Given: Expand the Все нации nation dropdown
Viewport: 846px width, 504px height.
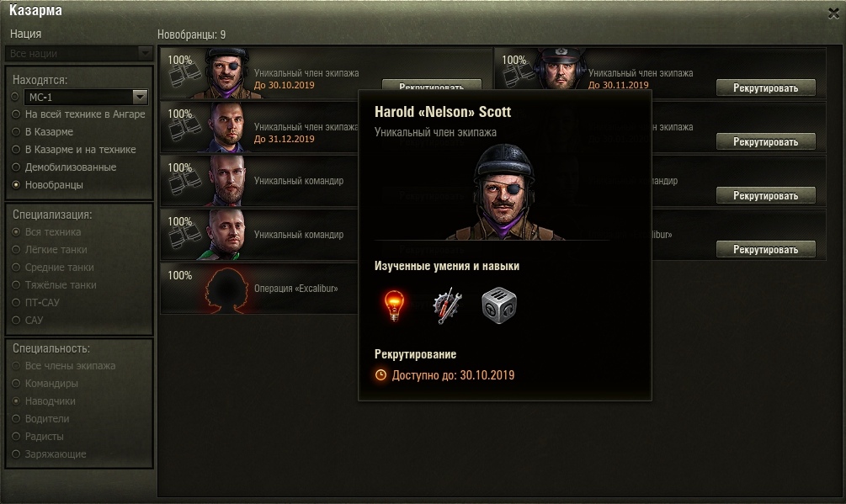Looking at the screenshot, I should [x=79, y=53].
